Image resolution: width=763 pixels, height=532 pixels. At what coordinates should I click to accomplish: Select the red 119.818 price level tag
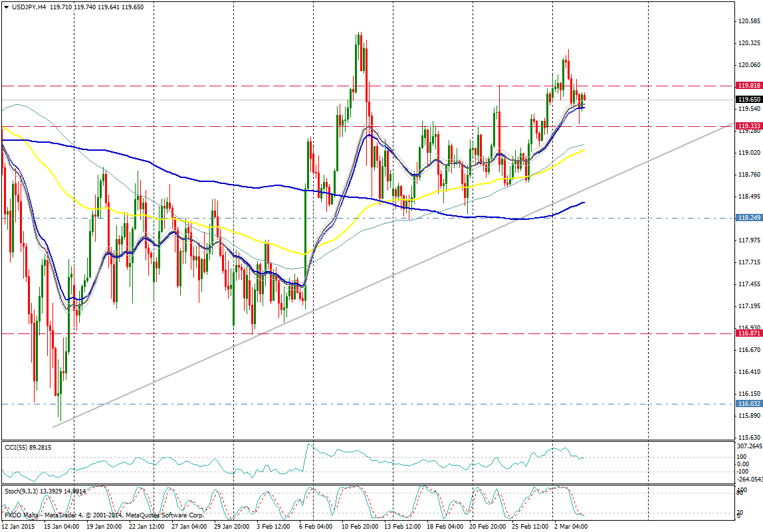point(748,86)
